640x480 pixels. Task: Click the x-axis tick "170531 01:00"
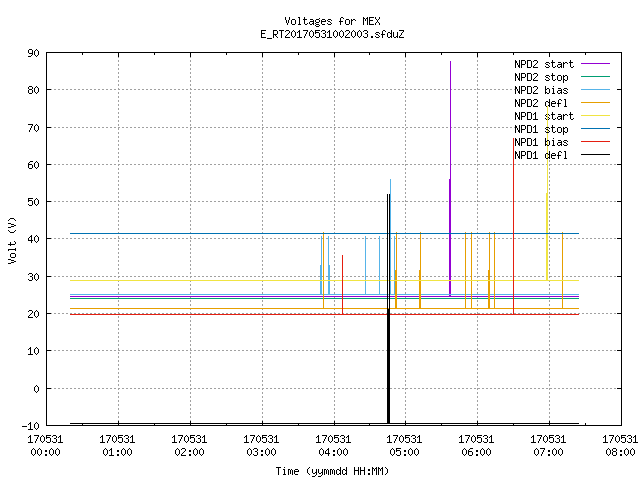pos(117,446)
